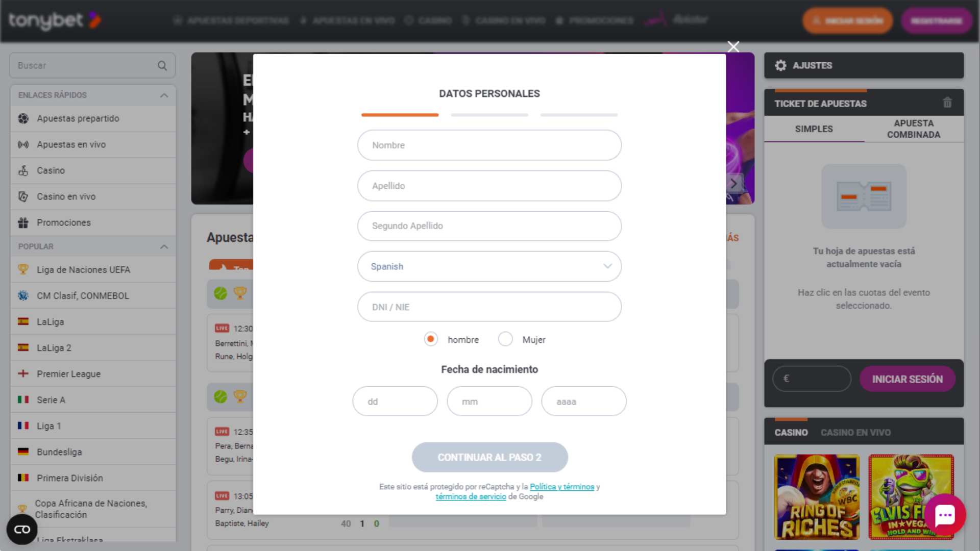Clear bet ticket with trash icon
980x551 pixels.
coord(947,103)
